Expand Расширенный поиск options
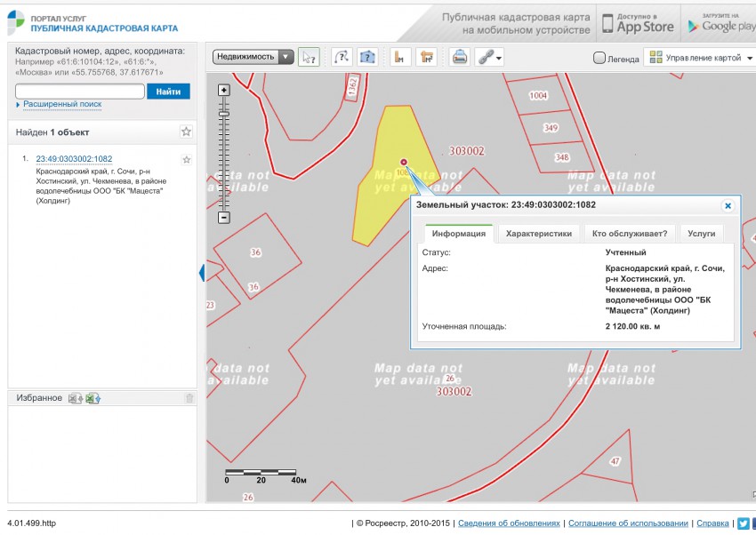 pos(61,104)
